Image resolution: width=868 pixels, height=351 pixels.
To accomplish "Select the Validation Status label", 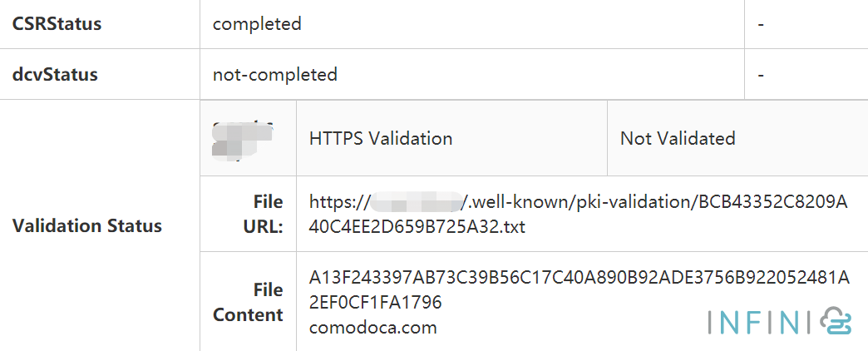I will click(x=87, y=226).
